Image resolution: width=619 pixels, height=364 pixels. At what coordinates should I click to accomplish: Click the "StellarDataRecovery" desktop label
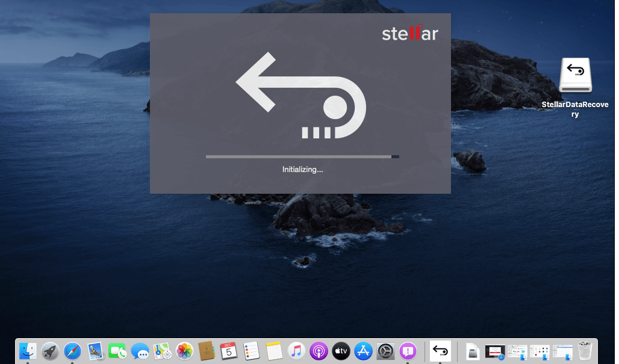click(575, 110)
